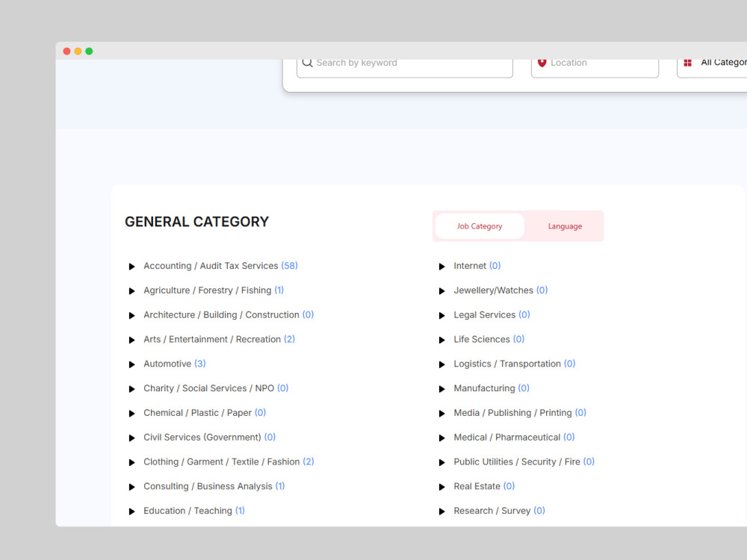Screen dimensions: 747x560
Task: Click the GENERAL CATEGORY heading
Action: 196,222
